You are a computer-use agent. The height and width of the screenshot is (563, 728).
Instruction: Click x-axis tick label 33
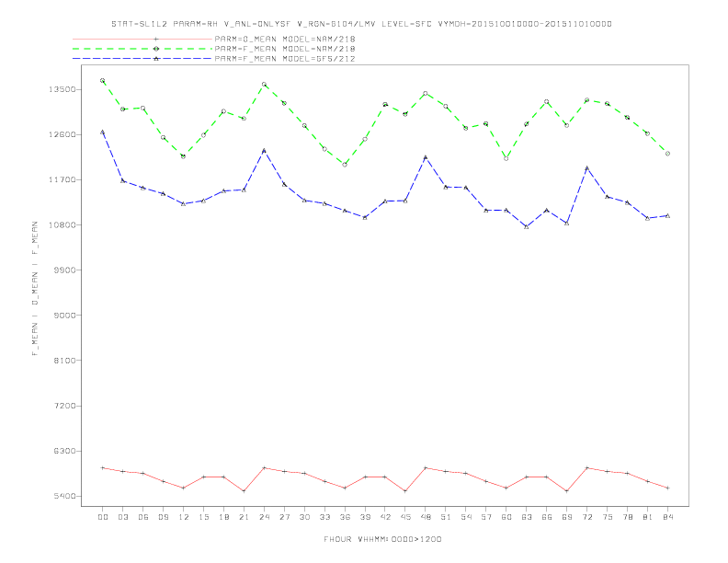(x=324, y=517)
